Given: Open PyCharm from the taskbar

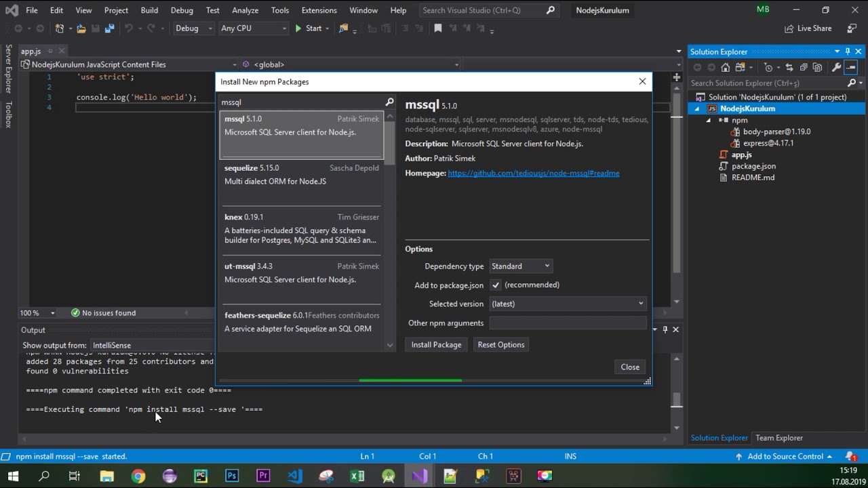Looking at the screenshot, I should pyautogui.click(x=201, y=476).
